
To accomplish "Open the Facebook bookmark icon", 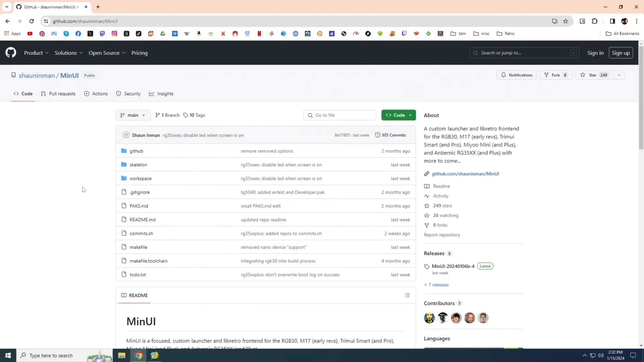I will tap(78, 34).
